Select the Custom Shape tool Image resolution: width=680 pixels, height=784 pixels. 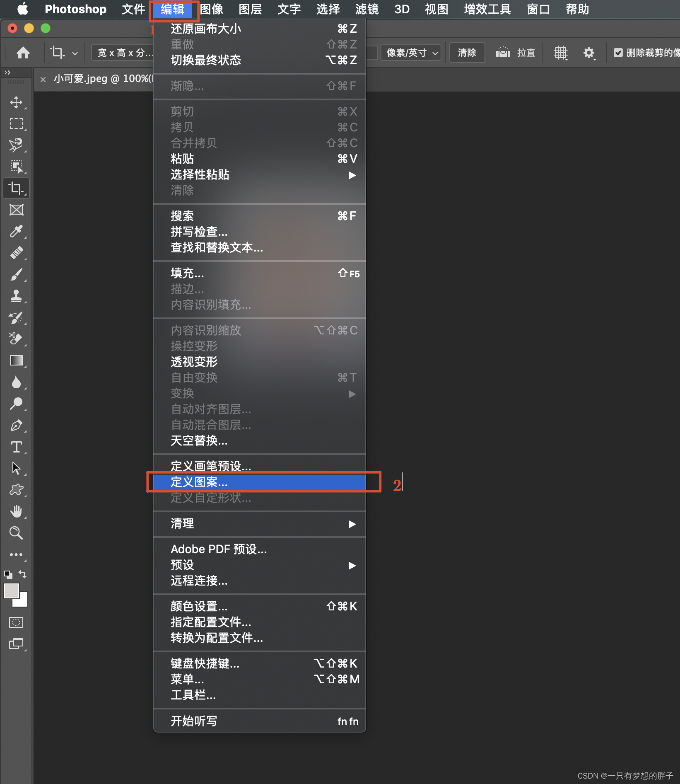pyautogui.click(x=16, y=490)
